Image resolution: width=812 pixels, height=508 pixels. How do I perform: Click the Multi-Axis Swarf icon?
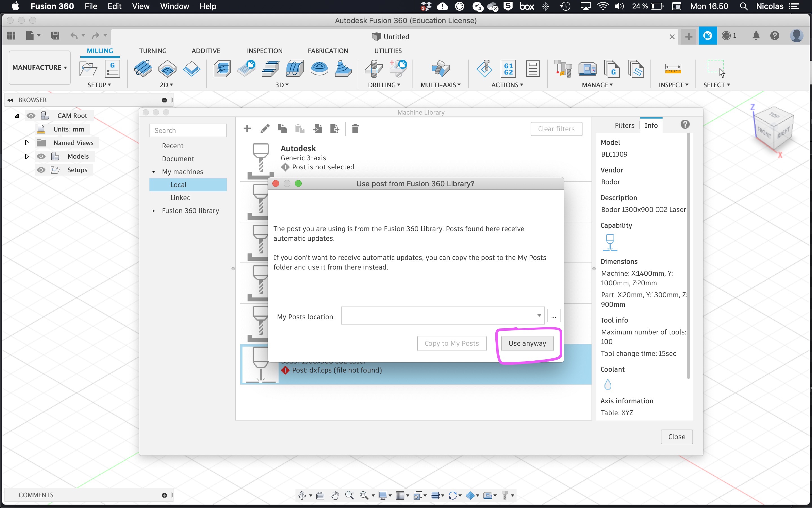tap(441, 69)
